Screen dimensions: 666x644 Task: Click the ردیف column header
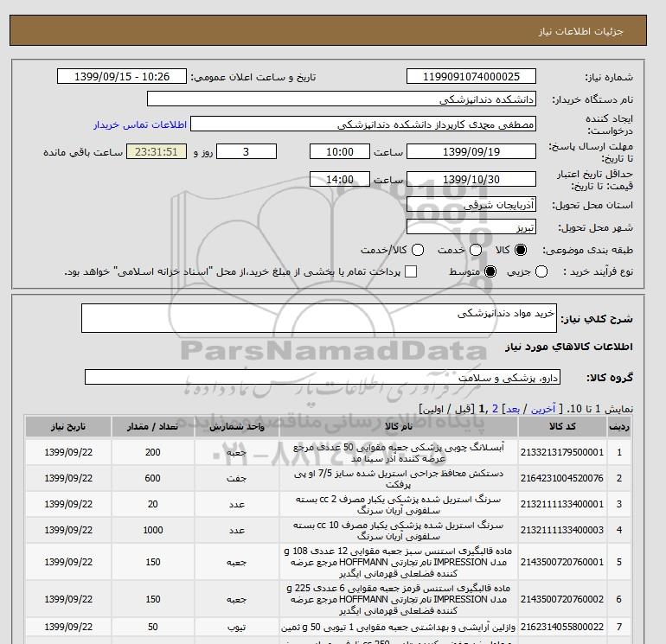[x=619, y=427]
